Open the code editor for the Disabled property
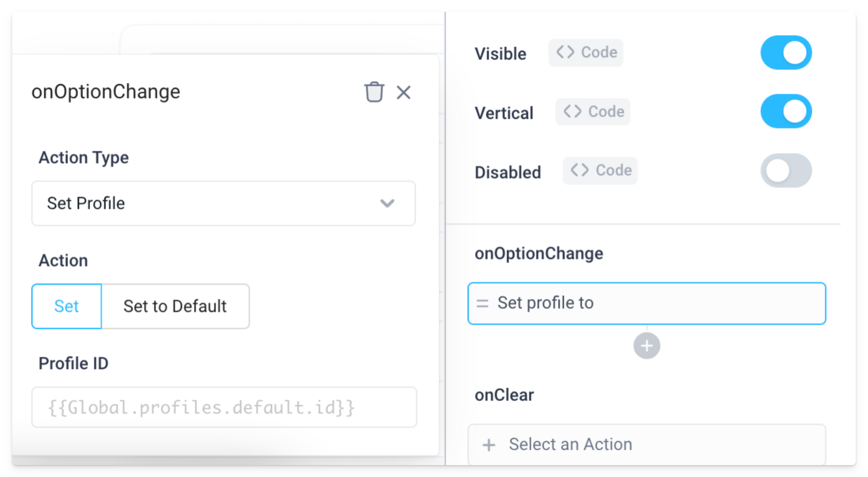The height and width of the screenshot is (477, 868). pyautogui.click(x=600, y=171)
